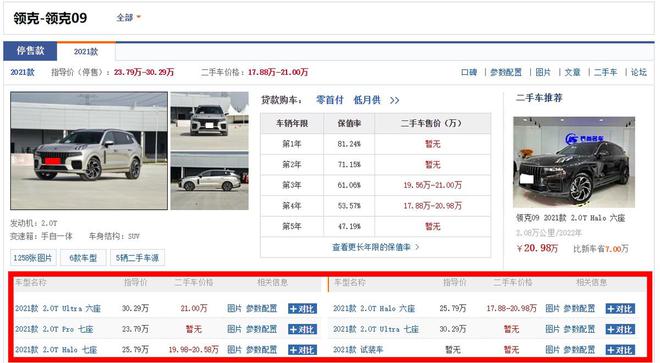View the large front-angle car photo
This screenshot has width=660, height=363.
point(89,151)
